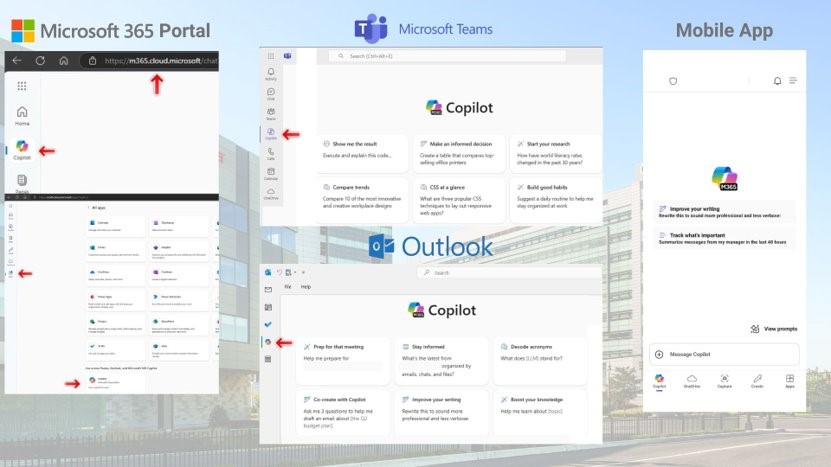Select the Apps tab in mobile bottom bar

[790, 381]
